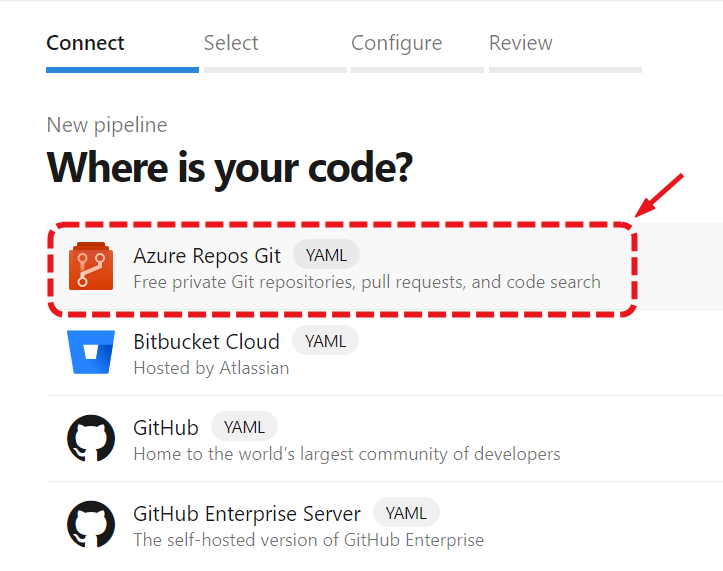Viewport: 723px width, 571px height.
Task: Select the GitHub source title
Action: pos(166,428)
